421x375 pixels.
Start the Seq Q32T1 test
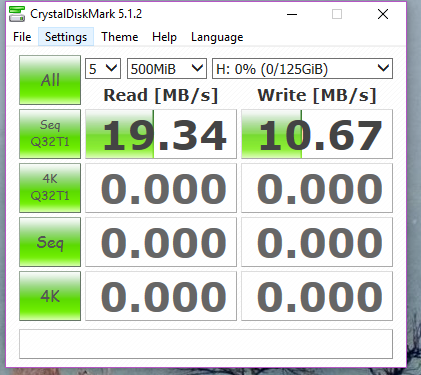[x=50, y=134]
